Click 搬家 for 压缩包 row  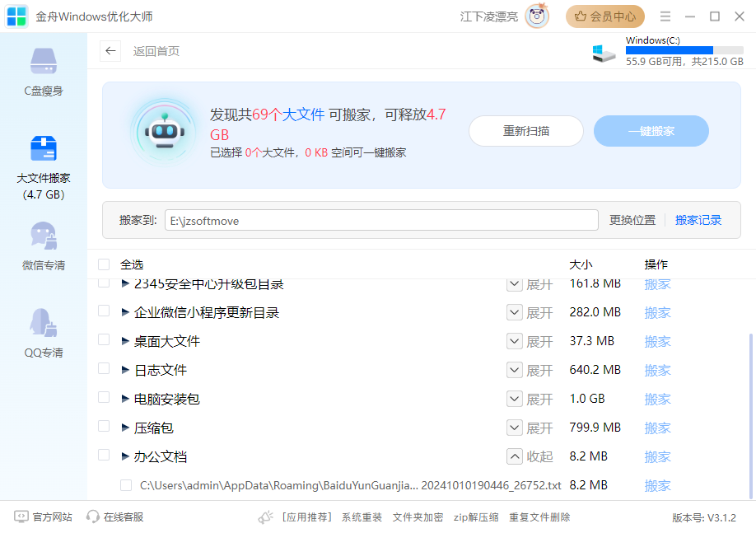tap(658, 428)
